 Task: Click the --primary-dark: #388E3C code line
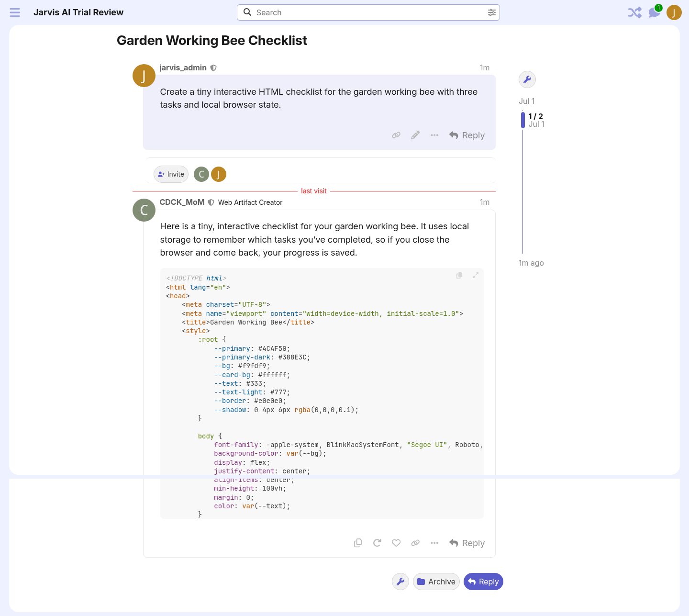tap(262, 357)
